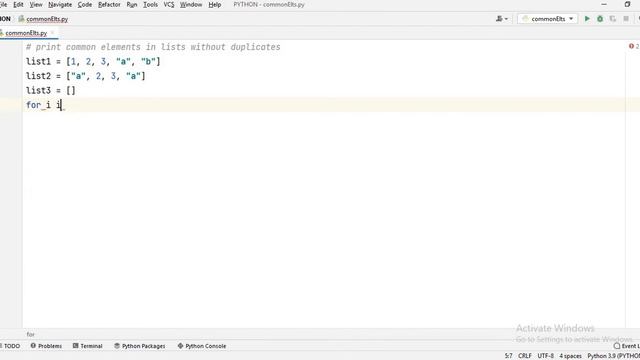Open the TODO tool window
This screenshot has height=360, width=640.
pyautogui.click(x=11, y=346)
